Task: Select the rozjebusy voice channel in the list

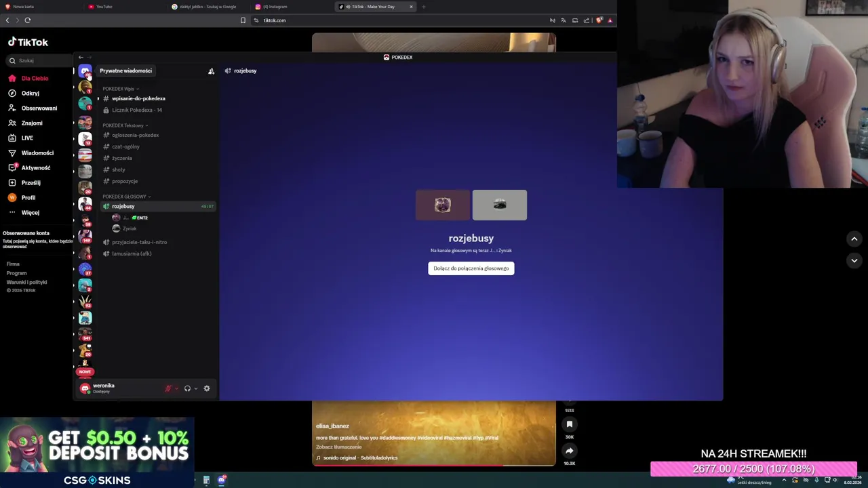Action: [x=157, y=206]
